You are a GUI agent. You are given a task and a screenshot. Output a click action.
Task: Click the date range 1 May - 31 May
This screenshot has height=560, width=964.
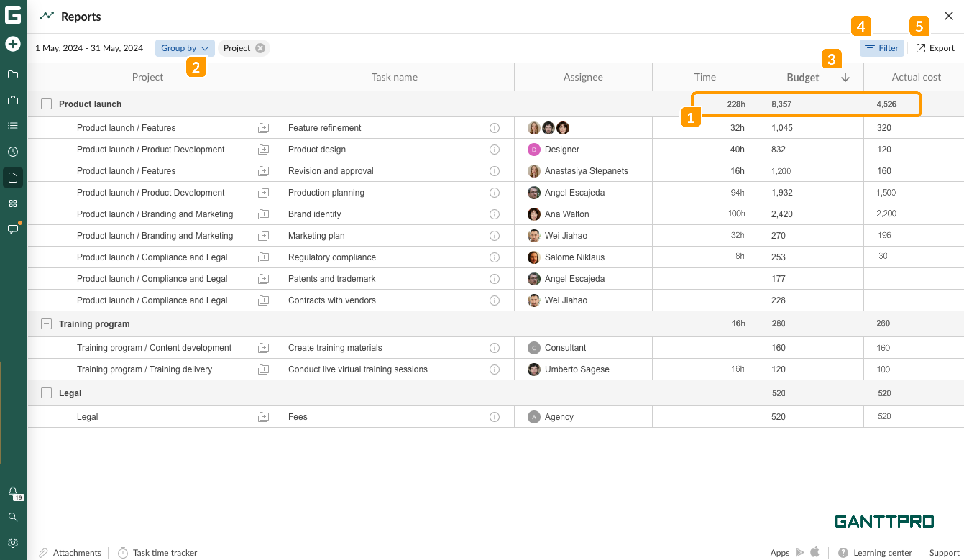point(89,48)
